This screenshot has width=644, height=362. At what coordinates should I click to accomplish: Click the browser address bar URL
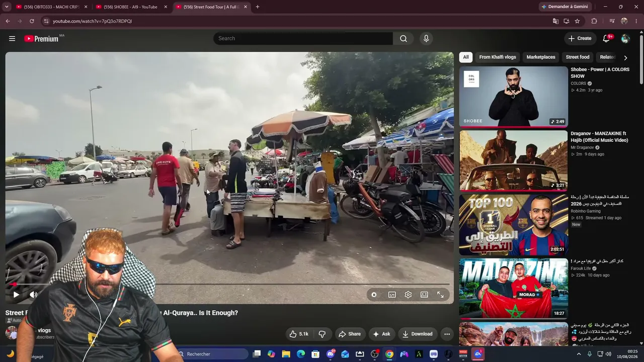coord(92,21)
